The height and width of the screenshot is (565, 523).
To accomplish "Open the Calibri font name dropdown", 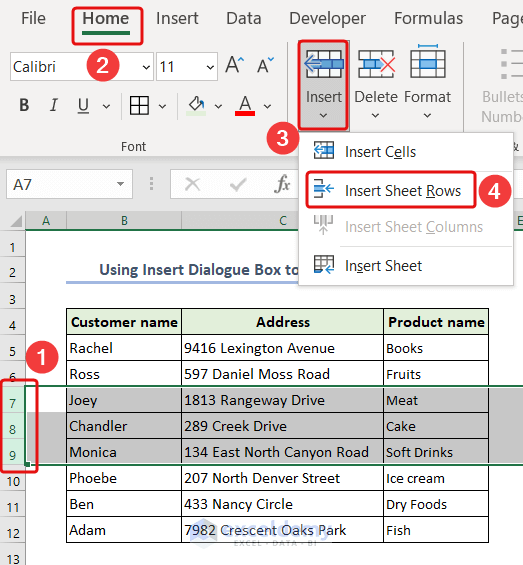I will pos(146,67).
